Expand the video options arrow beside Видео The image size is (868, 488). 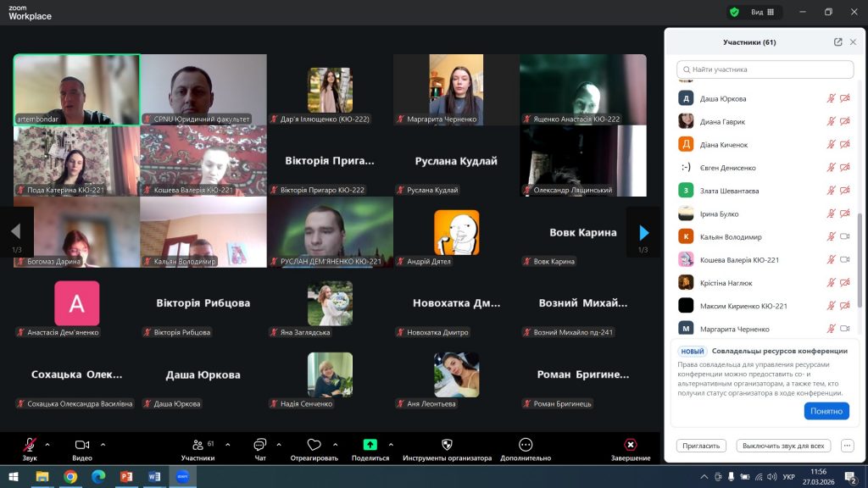click(103, 444)
